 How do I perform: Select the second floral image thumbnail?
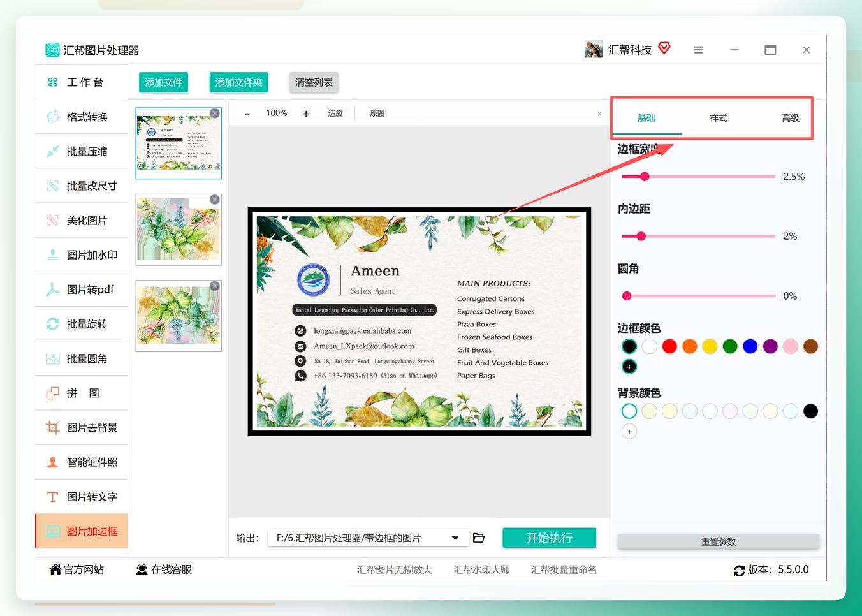[179, 230]
